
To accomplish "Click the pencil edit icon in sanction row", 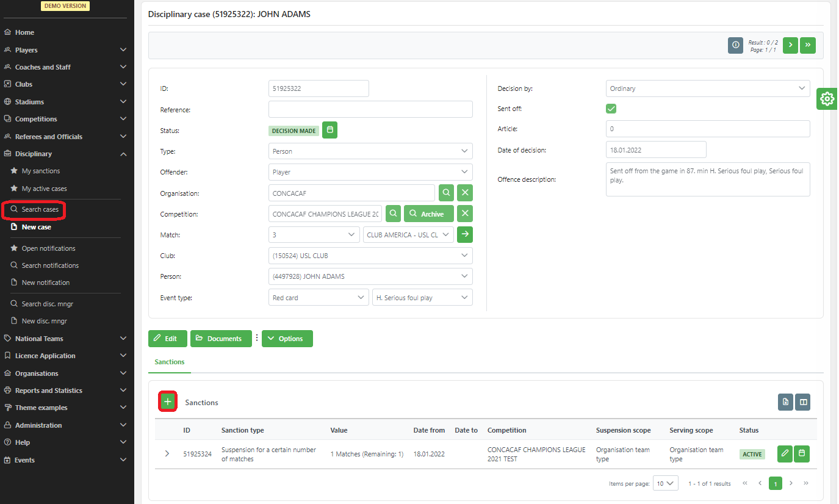I will (785, 454).
